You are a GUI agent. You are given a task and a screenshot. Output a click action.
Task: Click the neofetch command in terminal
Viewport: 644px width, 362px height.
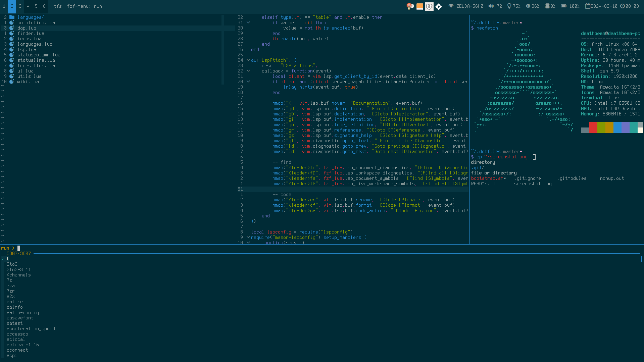coord(487,28)
